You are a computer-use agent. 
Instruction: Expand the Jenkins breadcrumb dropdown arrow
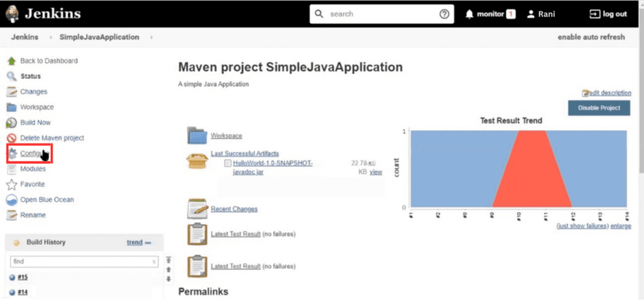pos(51,37)
